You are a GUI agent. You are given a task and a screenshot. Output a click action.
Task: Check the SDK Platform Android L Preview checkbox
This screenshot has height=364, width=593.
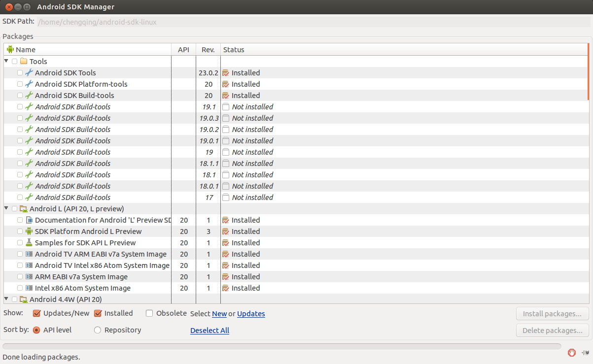pyautogui.click(x=20, y=232)
